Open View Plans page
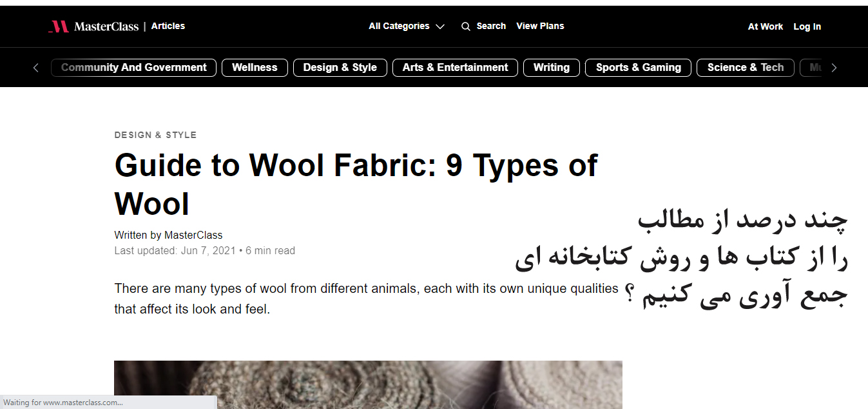868x409 pixels. click(540, 26)
